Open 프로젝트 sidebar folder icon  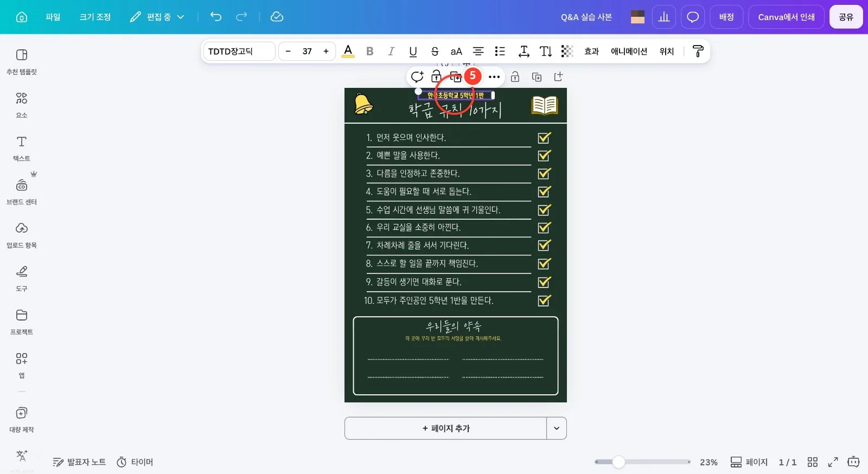tap(22, 315)
